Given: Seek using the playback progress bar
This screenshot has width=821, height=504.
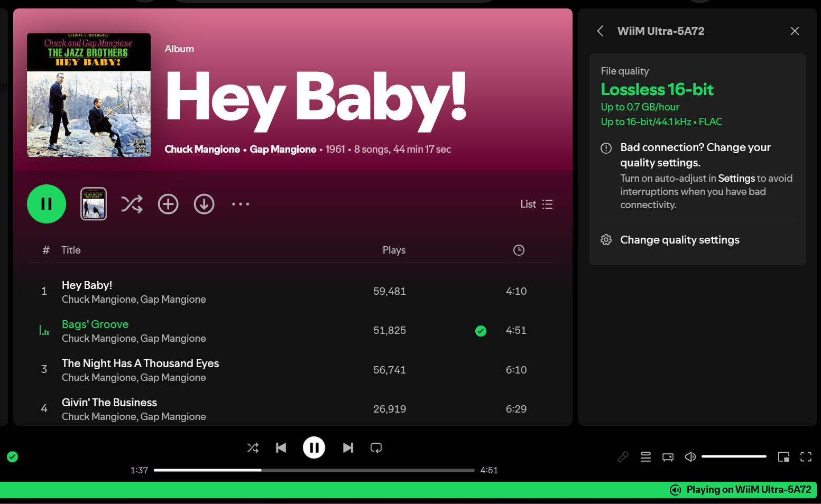Looking at the screenshot, I should pos(314,470).
